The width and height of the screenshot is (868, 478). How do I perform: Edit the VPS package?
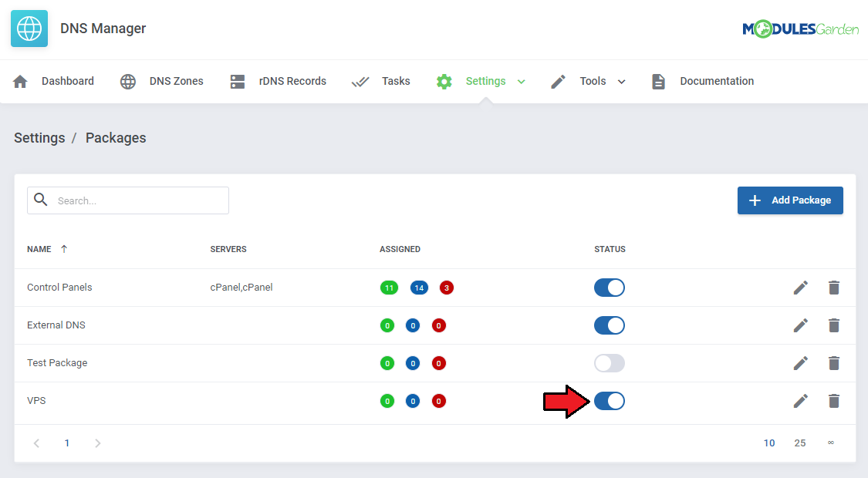[x=800, y=401]
